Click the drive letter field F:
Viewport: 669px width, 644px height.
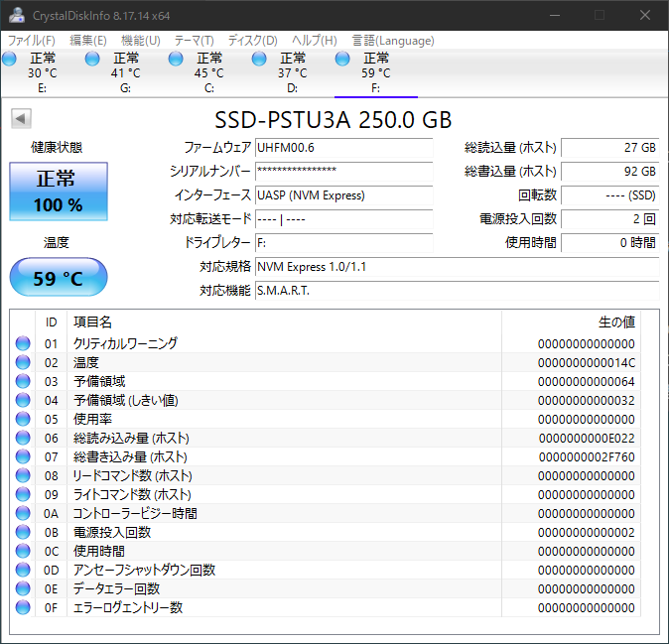343,243
